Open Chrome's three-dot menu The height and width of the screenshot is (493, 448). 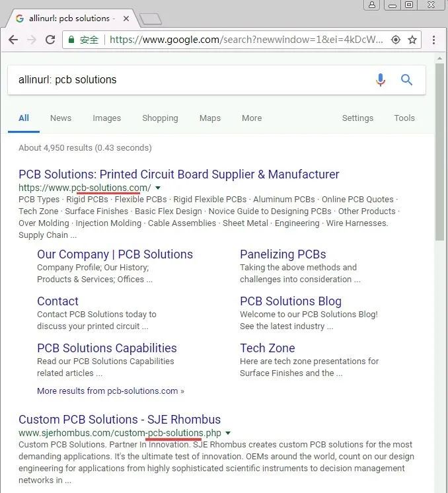tap(433, 40)
